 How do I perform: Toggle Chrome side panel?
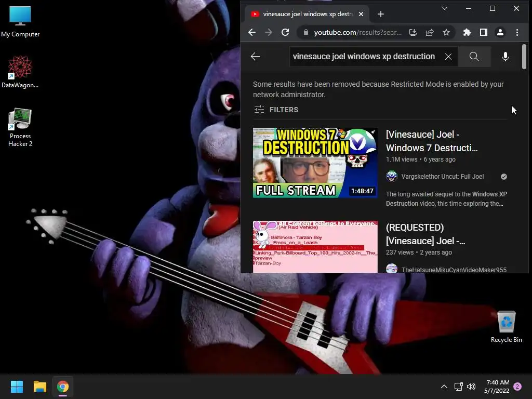coord(484,32)
